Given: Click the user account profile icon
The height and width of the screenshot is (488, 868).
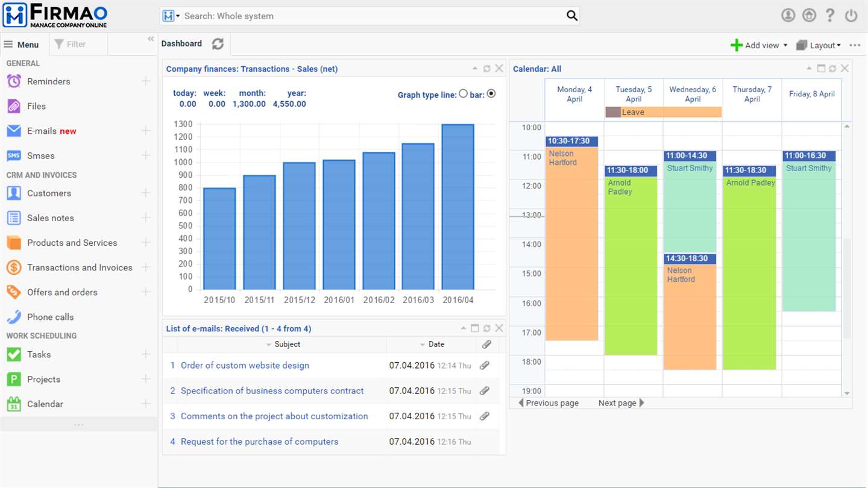Looking at the screenshot, I should point(788,16).
